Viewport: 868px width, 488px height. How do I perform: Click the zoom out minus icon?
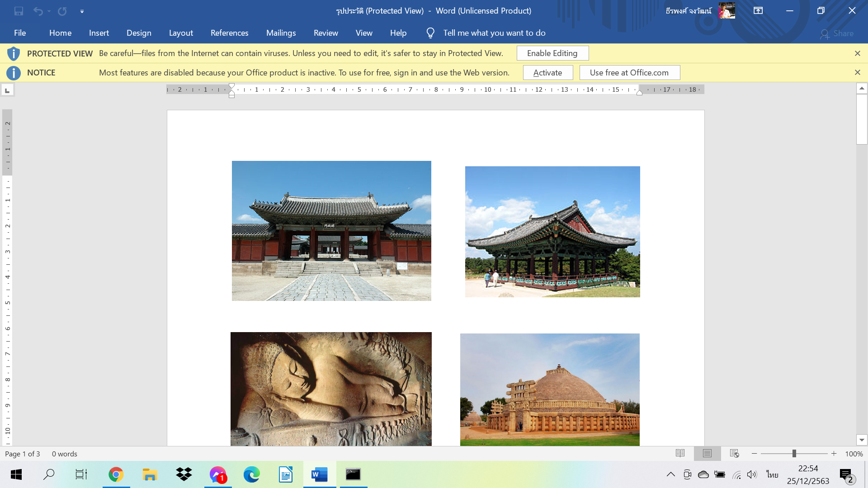(x=754, y=453)
